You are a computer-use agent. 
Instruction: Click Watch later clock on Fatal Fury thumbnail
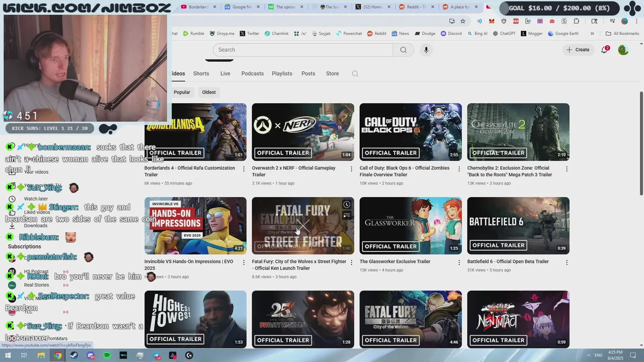(347, 205)
